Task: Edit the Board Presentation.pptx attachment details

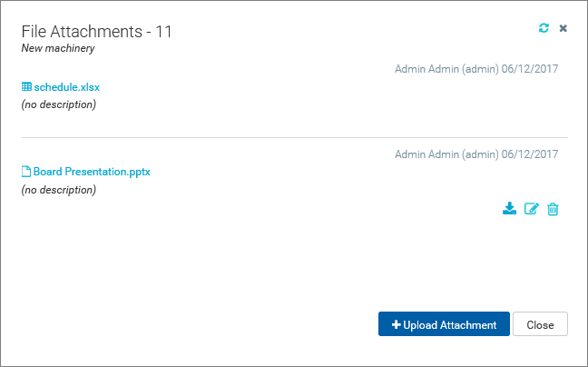Action: coord(532,209)
